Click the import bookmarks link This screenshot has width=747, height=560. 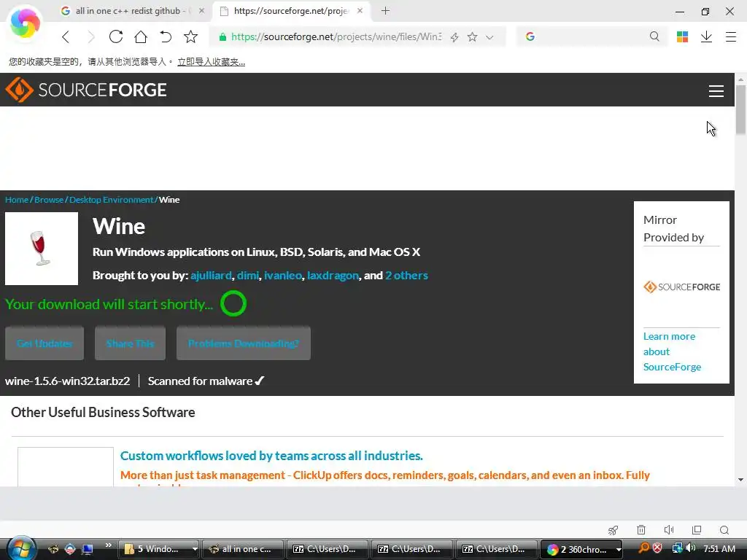211,62
